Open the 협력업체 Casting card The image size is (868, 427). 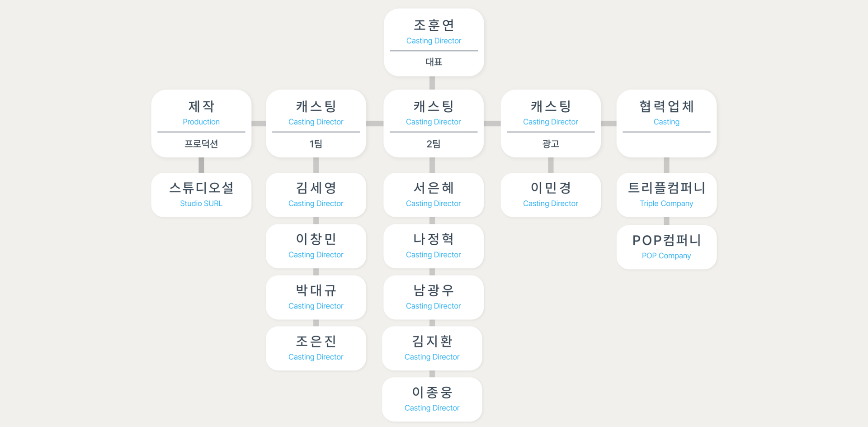(x=666, y=123)
